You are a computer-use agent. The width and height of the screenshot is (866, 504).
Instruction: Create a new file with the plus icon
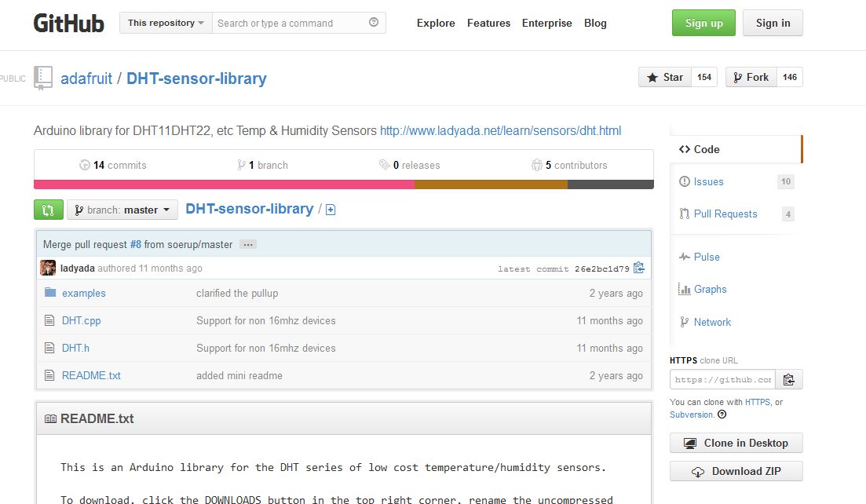pyautogui.click(x=330, y=210)
